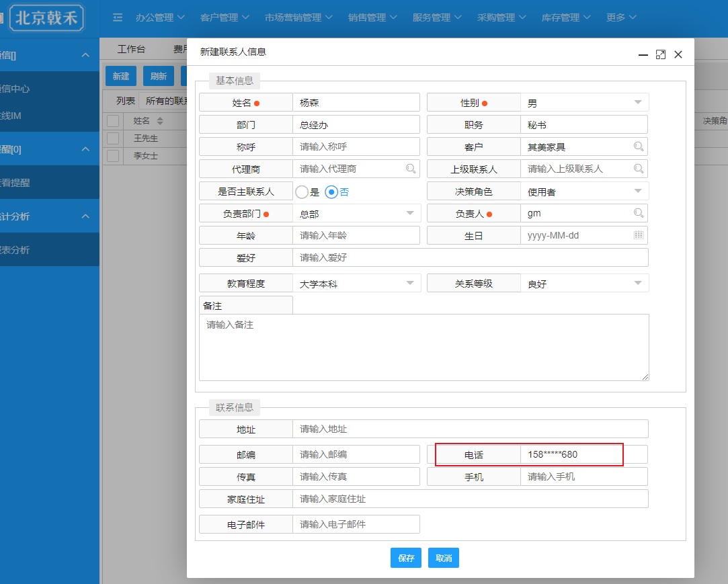The image size is (728, 584).
Task: Tick checkbox for 李女士 row
Action: pyautogui.click(x=113, y=155)
